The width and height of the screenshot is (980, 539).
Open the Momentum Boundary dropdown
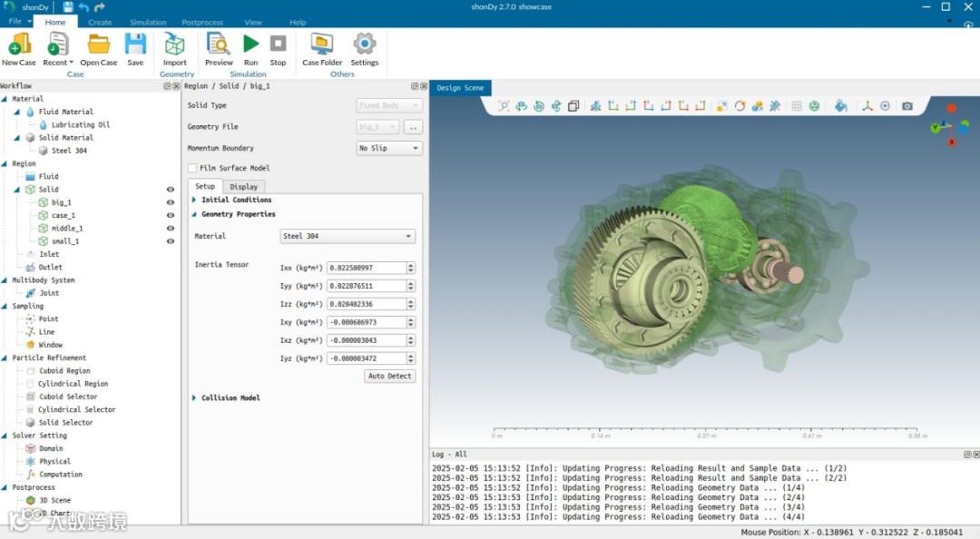389,148
